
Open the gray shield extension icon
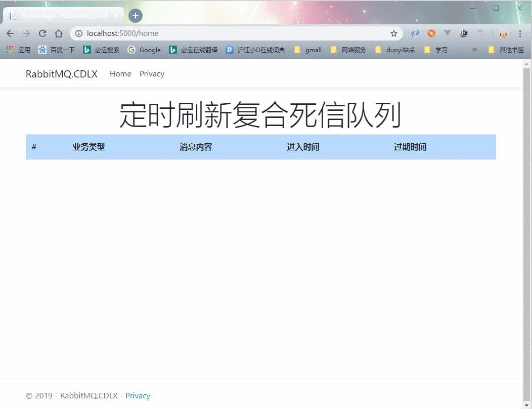480,33
